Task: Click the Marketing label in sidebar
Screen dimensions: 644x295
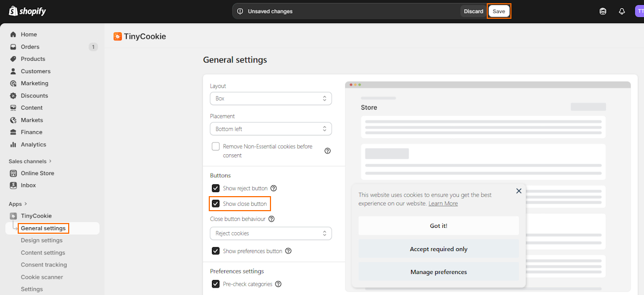Action: click(x=35, y=83)
